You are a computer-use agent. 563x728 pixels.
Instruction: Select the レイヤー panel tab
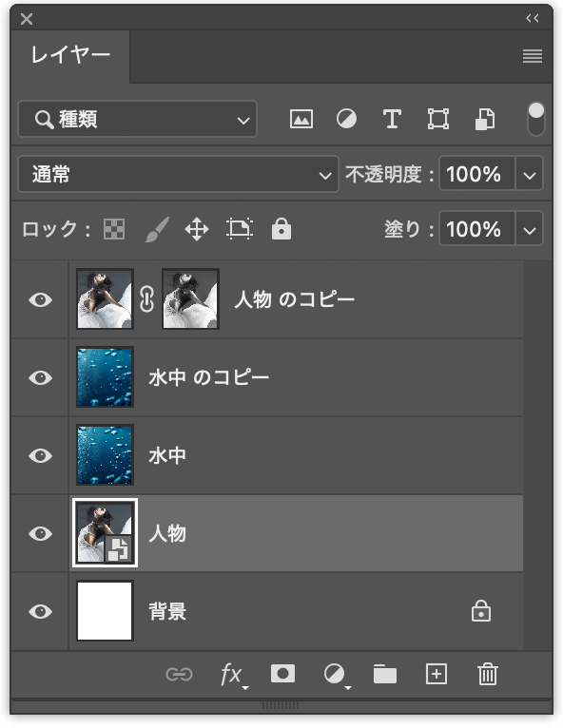point(70,56)
